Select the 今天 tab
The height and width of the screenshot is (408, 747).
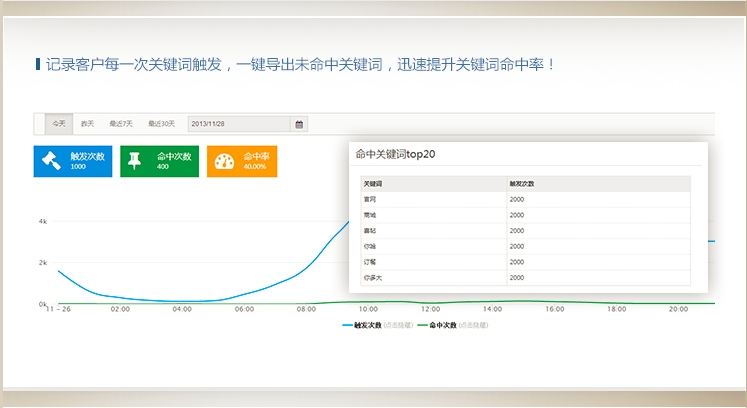pos(59,124)
